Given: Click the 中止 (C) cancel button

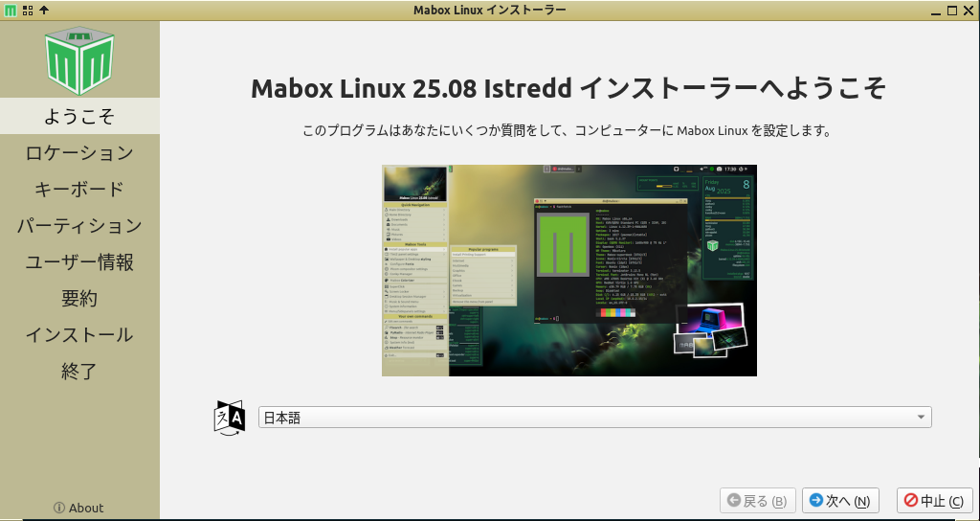Looking at the screenshot, I should [x=934, y=500].
